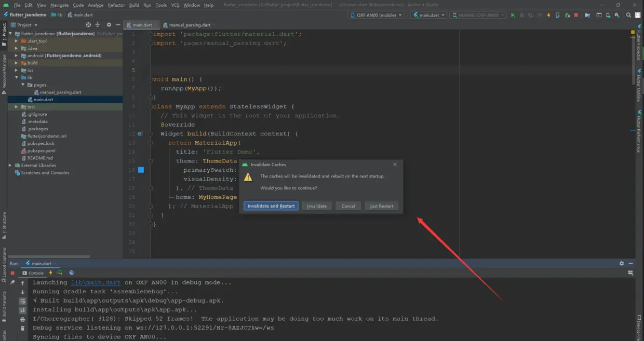Open the VCS menu

click(175, 5)
